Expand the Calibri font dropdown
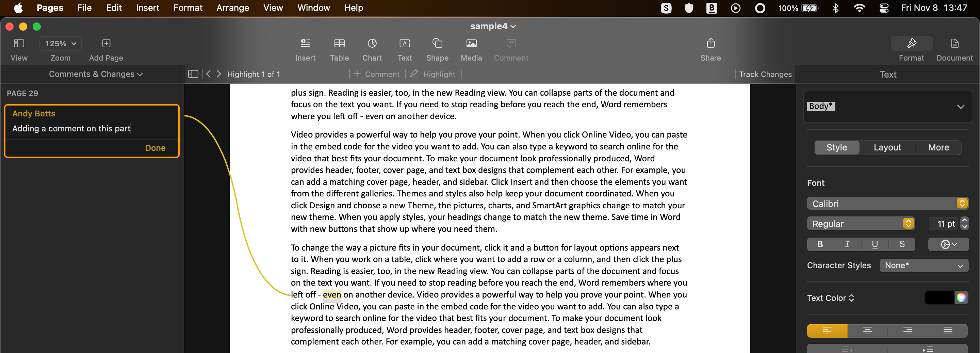This screenshot has width=980, height=353. pyautogui.click(x=887, y=204)
